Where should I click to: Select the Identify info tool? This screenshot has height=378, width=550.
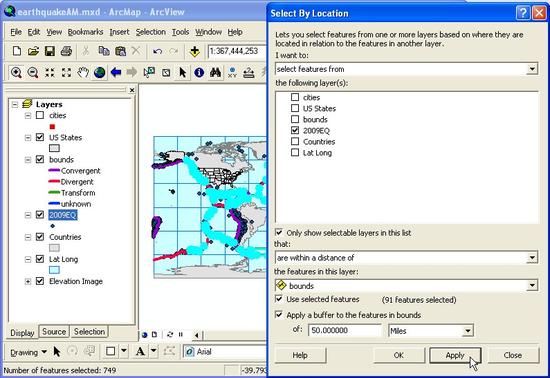199,73
